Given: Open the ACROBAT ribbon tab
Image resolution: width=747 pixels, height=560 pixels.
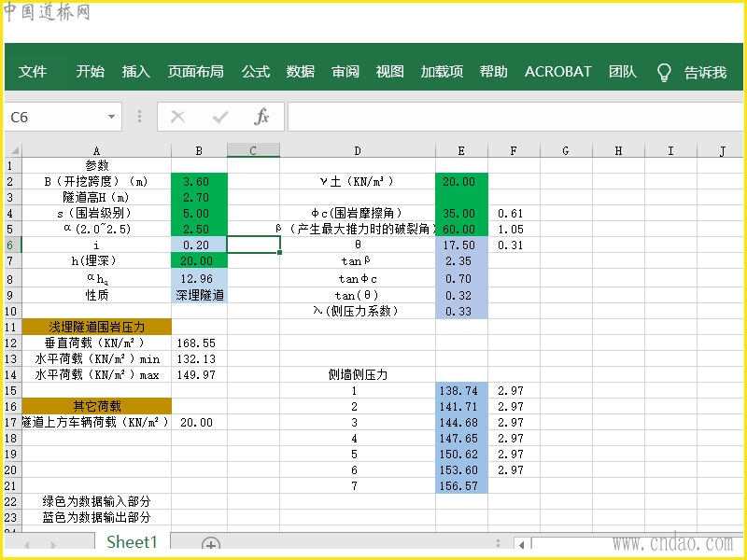Looking at the screenshot, I should click(557, 72).
